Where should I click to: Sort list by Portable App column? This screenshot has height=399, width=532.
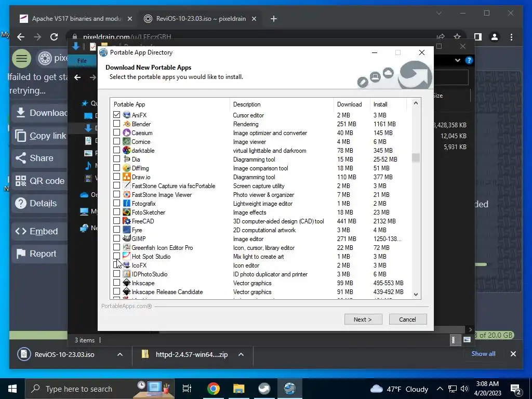170,104
